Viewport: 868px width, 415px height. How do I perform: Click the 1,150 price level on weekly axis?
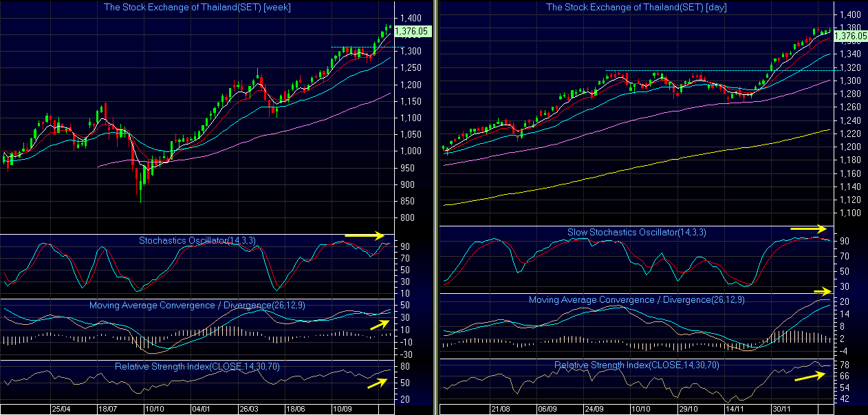(x=412, y=102)
